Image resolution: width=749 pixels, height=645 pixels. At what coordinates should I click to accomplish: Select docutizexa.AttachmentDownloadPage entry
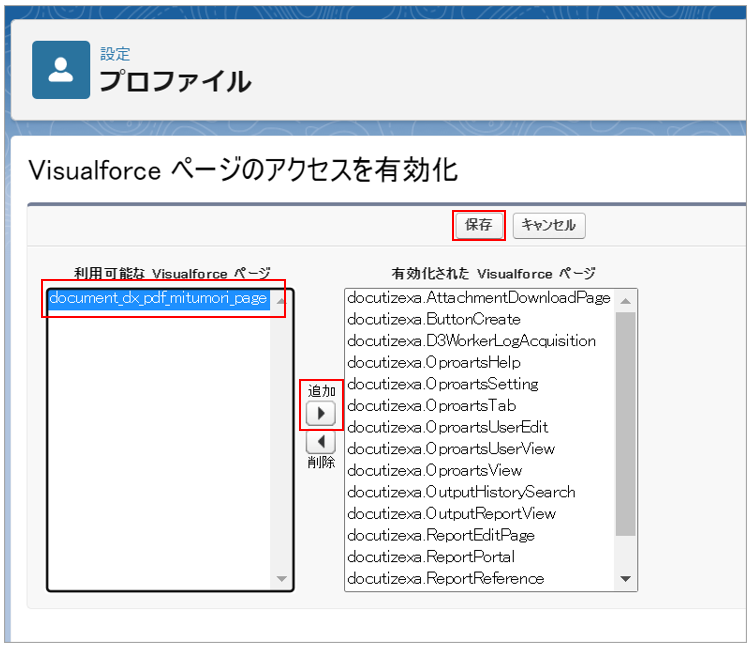[x=478, y=298]
